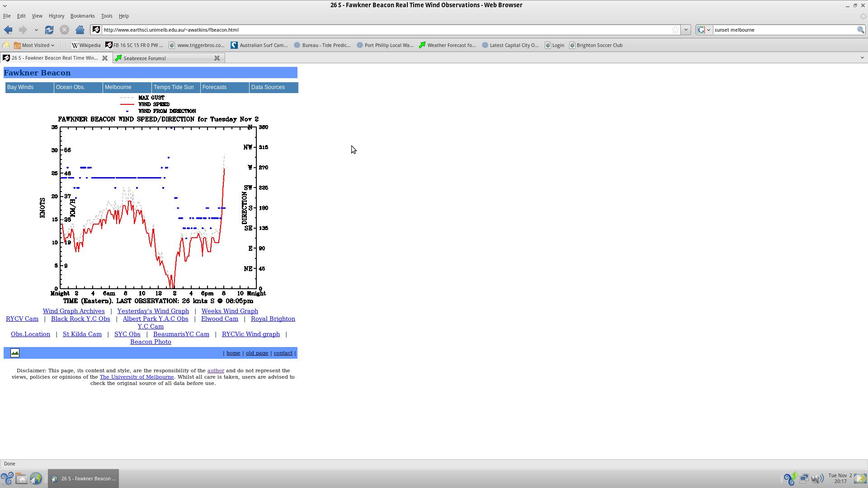This screenshot has width=868, height=488.
Task: Click the browser Reload page icon
Action: point(49,30)
